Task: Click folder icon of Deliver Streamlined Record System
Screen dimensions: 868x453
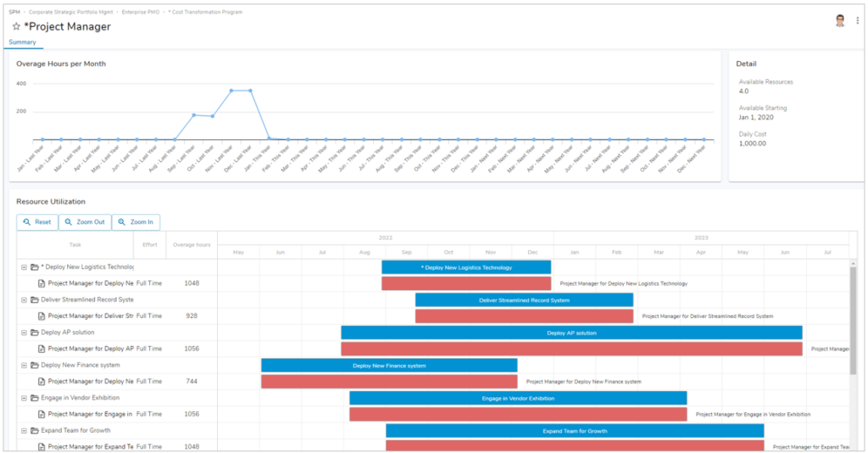Action: 34,299
